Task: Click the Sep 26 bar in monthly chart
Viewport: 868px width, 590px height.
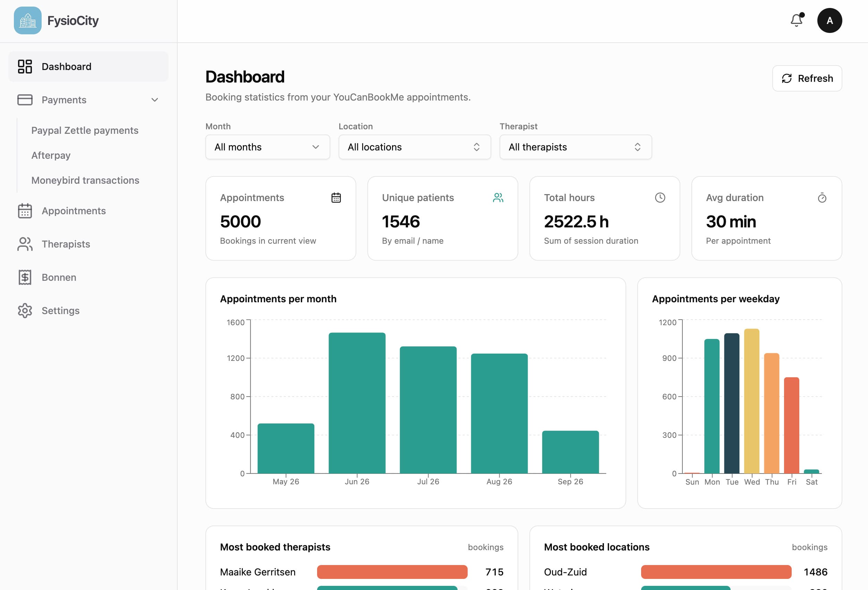Action: tap(570, 452)
